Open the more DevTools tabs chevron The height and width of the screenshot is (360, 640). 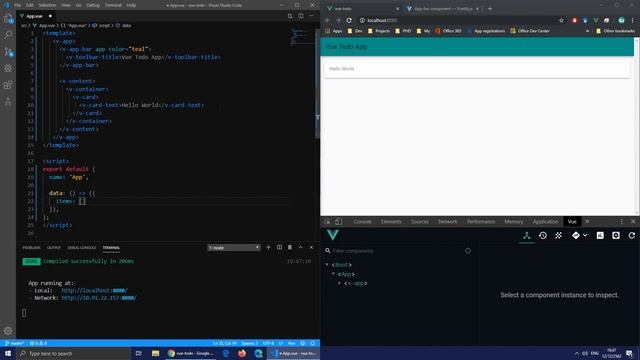point(587,222)
